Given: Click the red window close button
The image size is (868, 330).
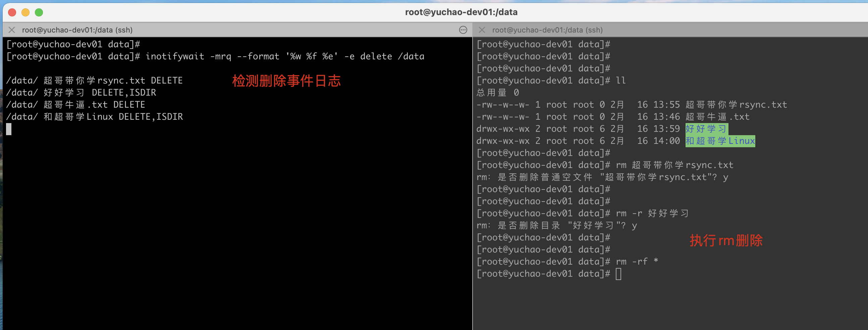Looking at the screenshot, I should [x=12, y=12].
